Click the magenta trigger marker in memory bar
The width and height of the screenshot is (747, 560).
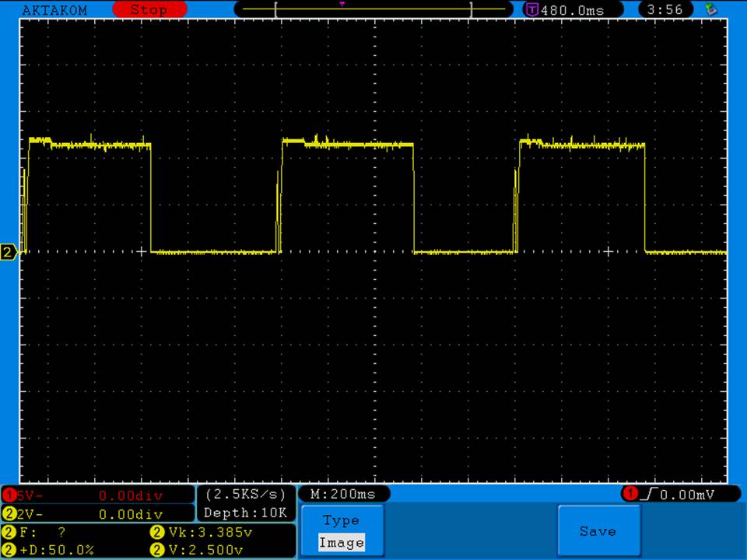coord(342,4)
